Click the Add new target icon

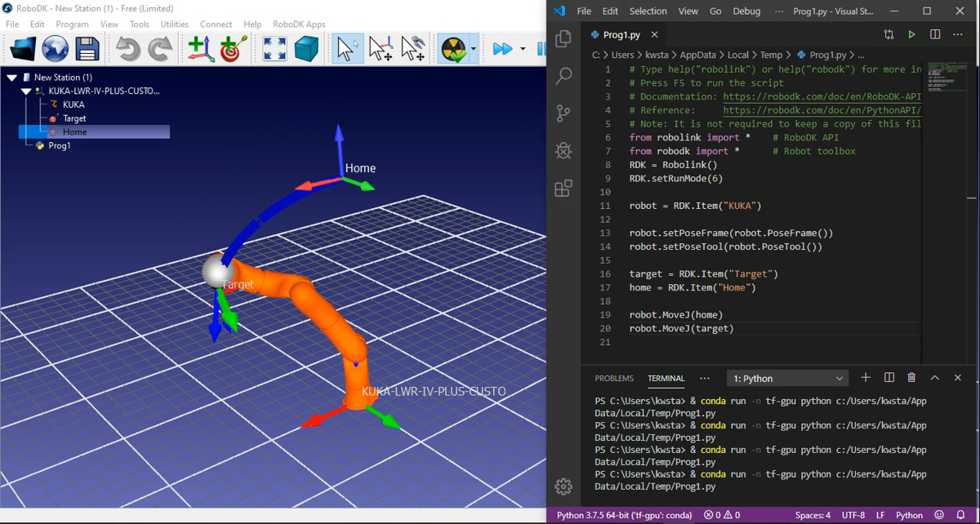click(x=234, y=49)
